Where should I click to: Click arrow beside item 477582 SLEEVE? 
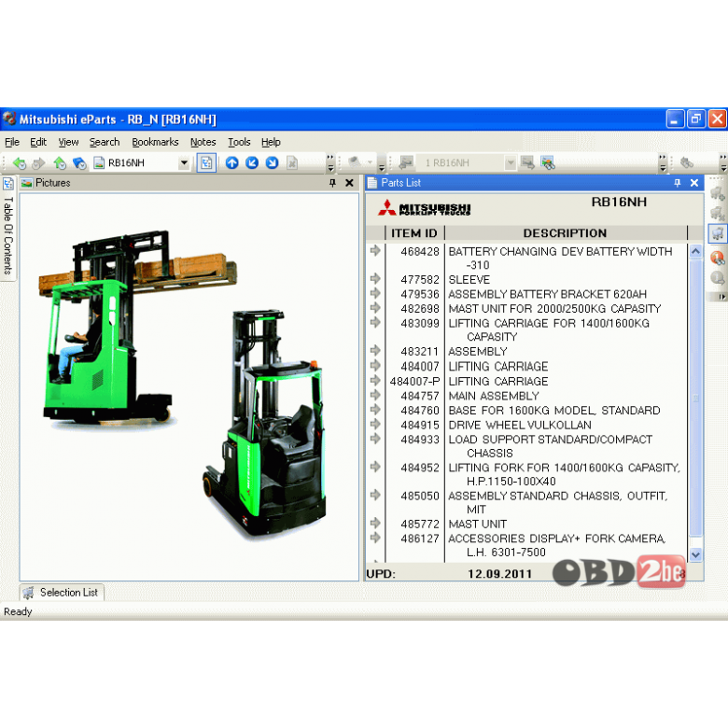tap(375, 278)
